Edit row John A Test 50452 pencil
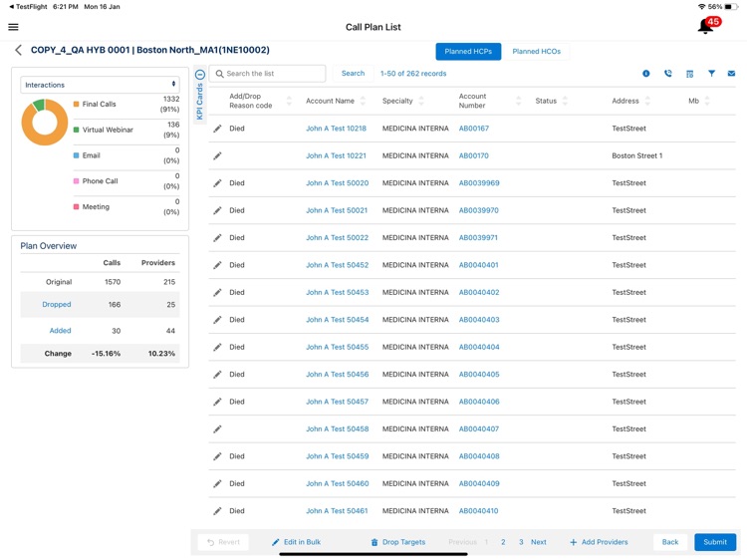This screenshot has height=560, width=747. 217,265
